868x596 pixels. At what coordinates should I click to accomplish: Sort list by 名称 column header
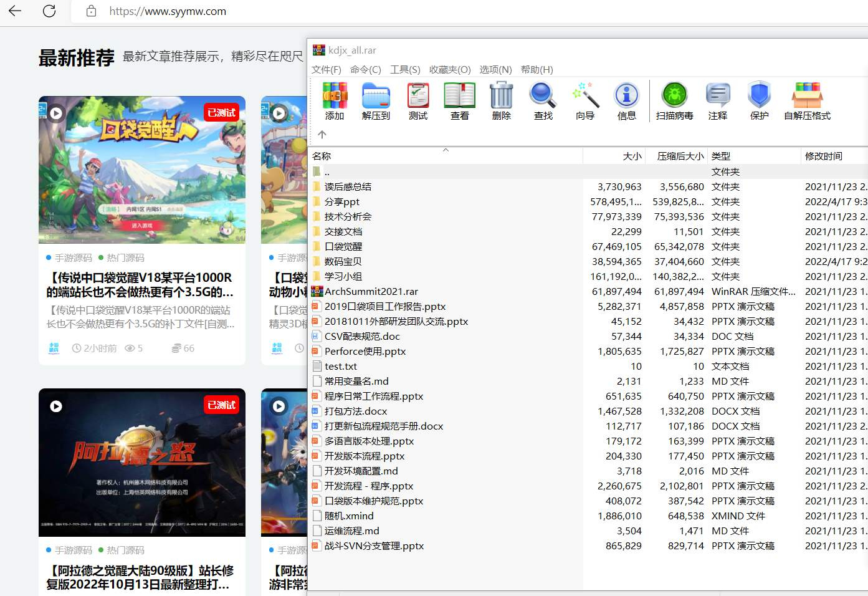pos(446,156)
